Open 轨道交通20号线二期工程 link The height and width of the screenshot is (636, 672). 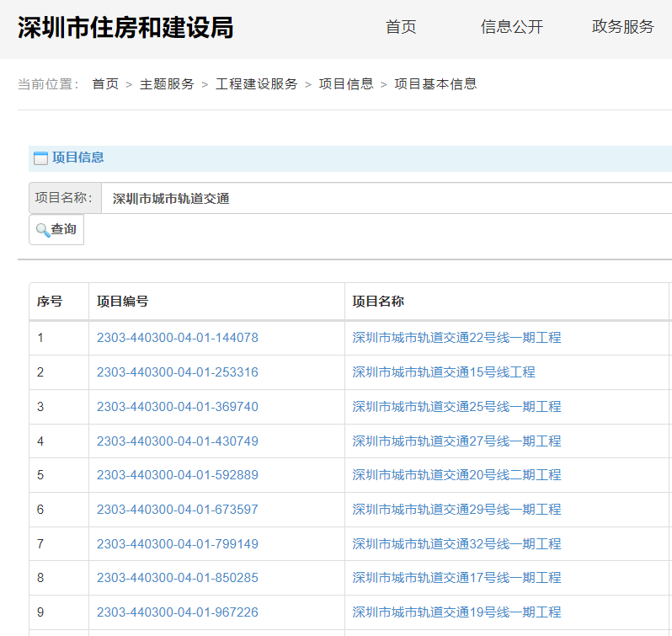point(456,475)
